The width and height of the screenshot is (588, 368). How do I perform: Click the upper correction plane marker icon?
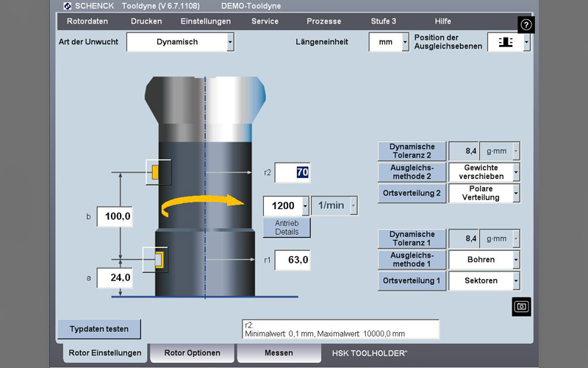(158, 172)
